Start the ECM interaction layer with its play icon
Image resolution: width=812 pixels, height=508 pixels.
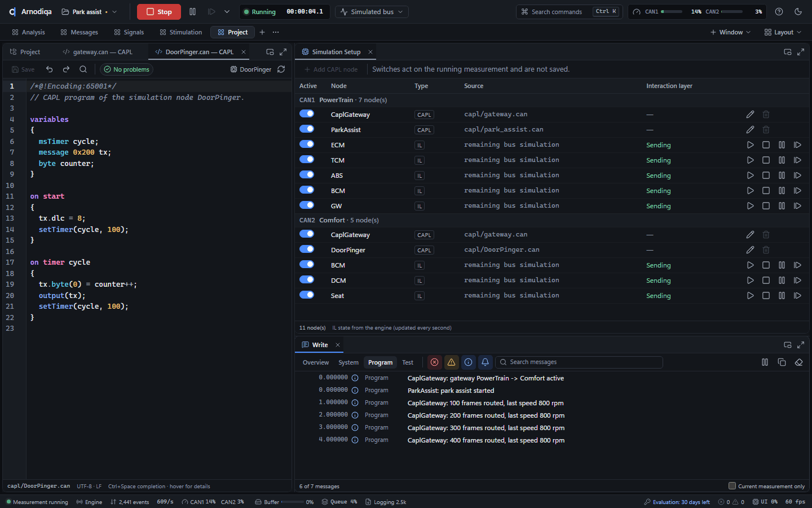pyautogui.click(x=750, y=145)
